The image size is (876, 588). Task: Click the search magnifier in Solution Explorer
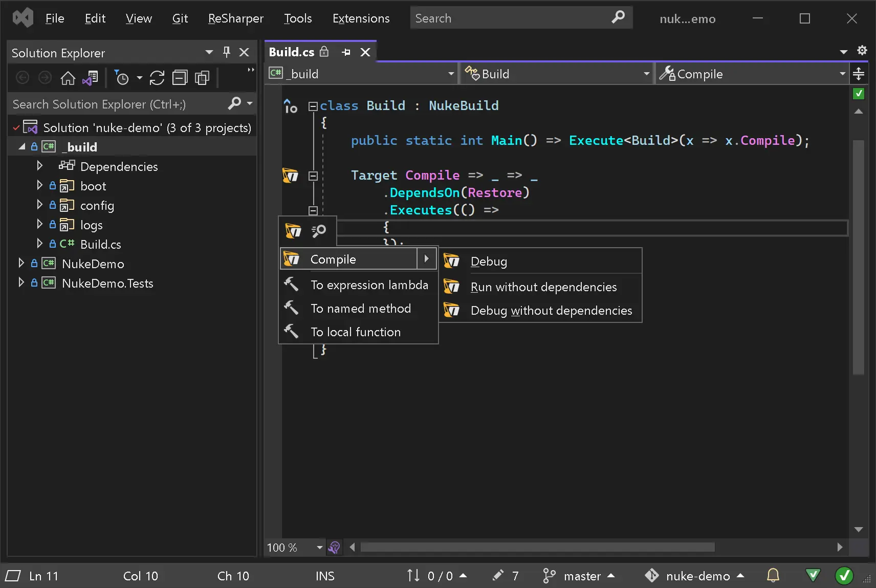[x=234, y=104]
